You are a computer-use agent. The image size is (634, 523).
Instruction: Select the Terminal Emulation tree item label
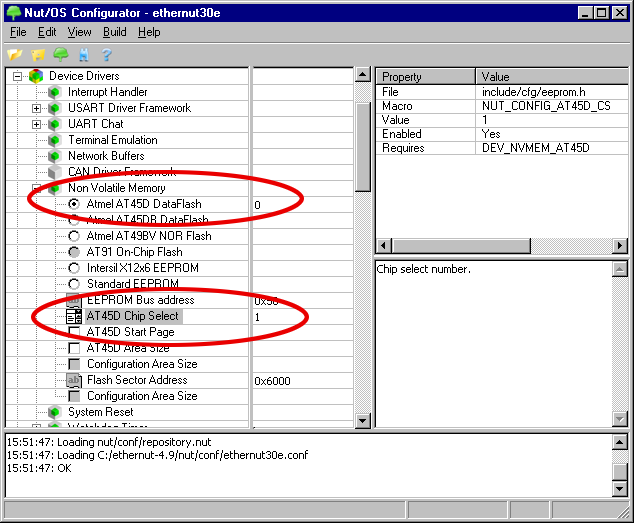pyautogui.click(x=112, y=140)
